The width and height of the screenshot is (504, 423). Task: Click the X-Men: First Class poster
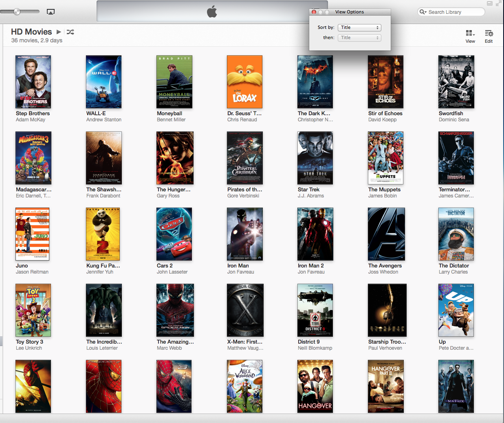click(x=245, y=310)
